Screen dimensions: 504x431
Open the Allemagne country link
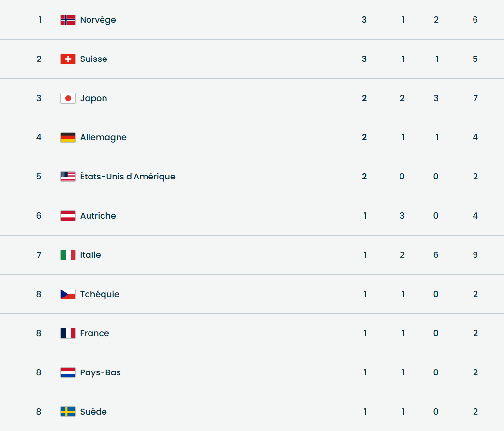[x=103, y=137]
